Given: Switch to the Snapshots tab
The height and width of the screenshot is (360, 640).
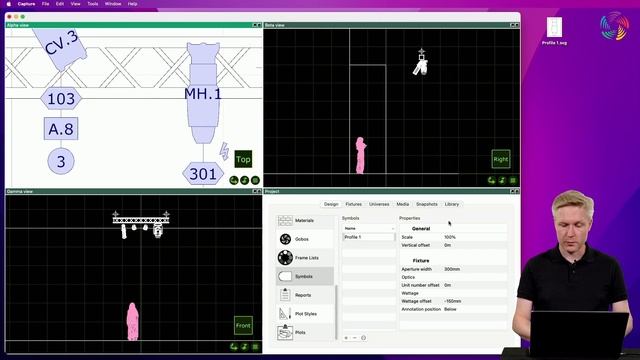Looking at the screenshot, I should (x=427, y=204).
